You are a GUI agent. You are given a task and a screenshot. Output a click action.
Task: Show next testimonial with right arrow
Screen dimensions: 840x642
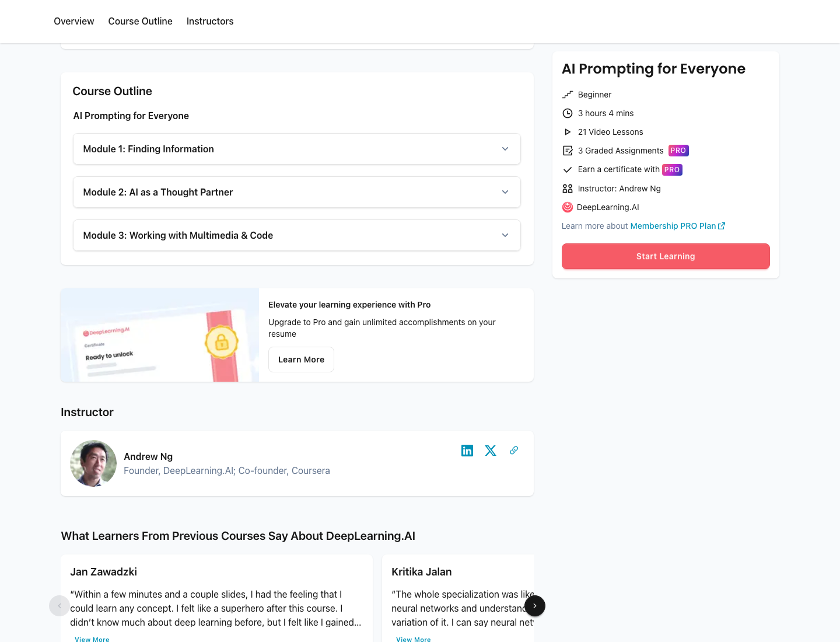pyautogui.click(x=535, y=606)
